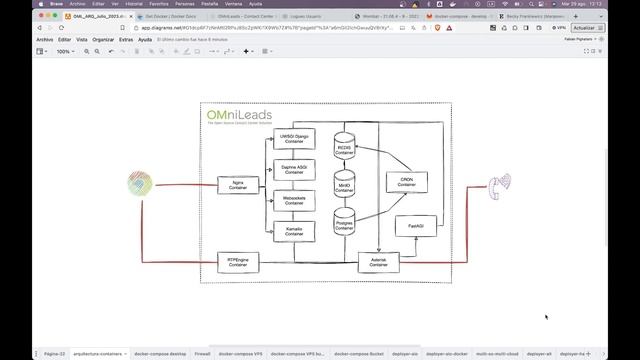The image size is (640, 360).
Task: Click the Brave Shields lion icon
Action: pos(438,28)
